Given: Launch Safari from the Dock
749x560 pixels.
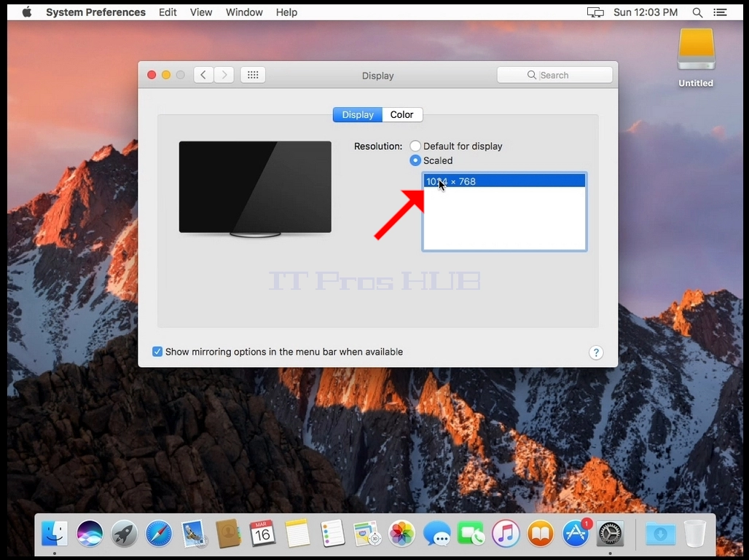Looking at the screenshot, I should pos(159,533).
